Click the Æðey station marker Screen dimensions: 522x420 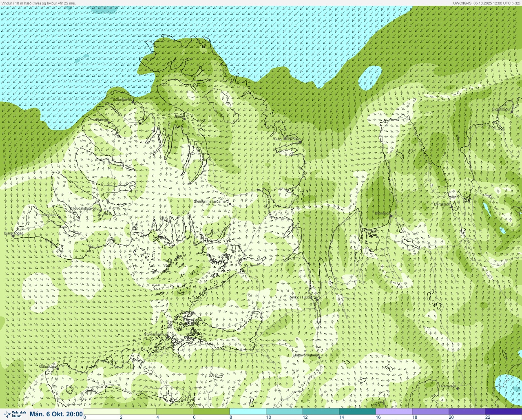pos(184,119)
